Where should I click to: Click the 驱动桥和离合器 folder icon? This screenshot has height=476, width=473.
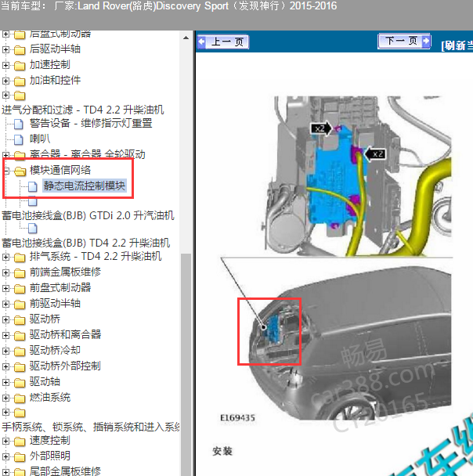pyautogui.click(x=20, y=335)
